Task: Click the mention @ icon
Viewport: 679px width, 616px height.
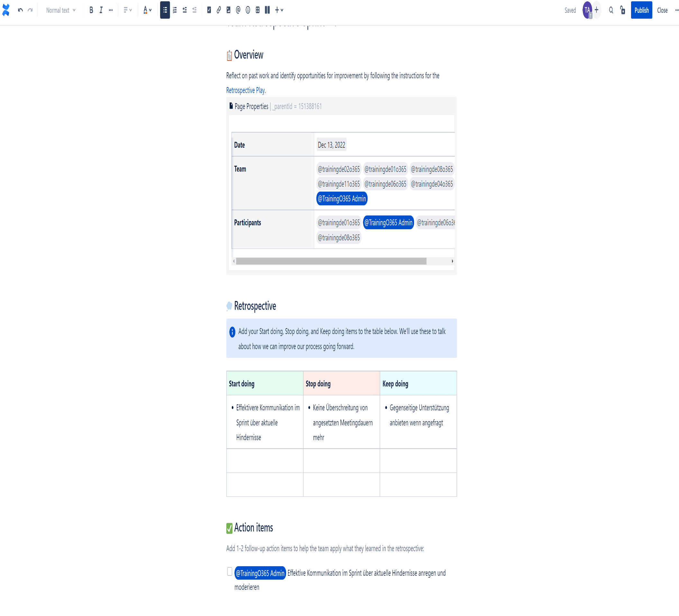Action: (x=238, y=10)
